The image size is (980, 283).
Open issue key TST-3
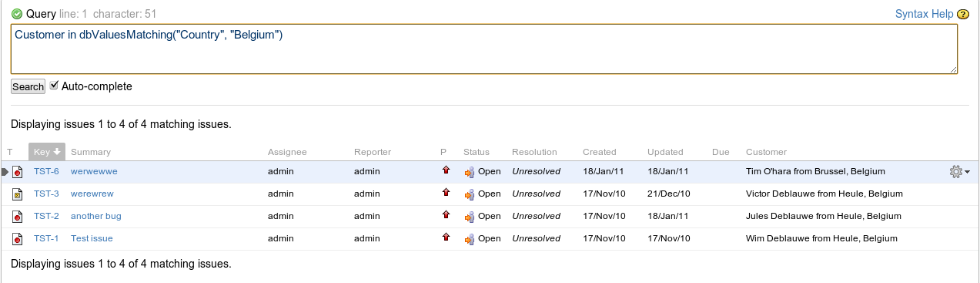[46, 194]
